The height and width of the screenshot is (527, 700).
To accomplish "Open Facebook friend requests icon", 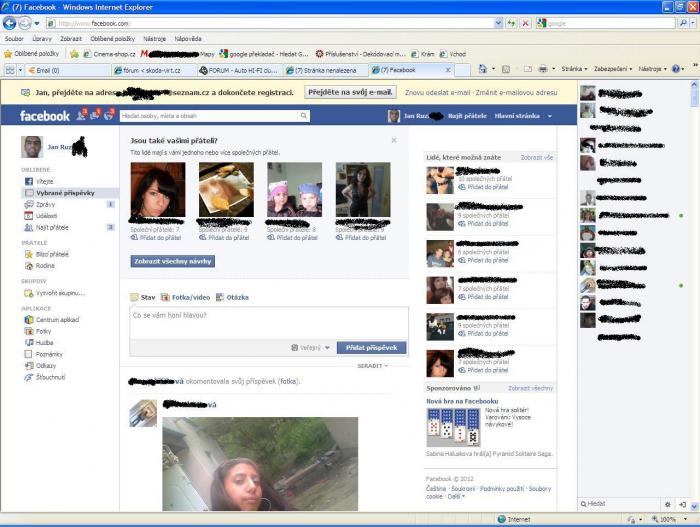I will (79, 116).
